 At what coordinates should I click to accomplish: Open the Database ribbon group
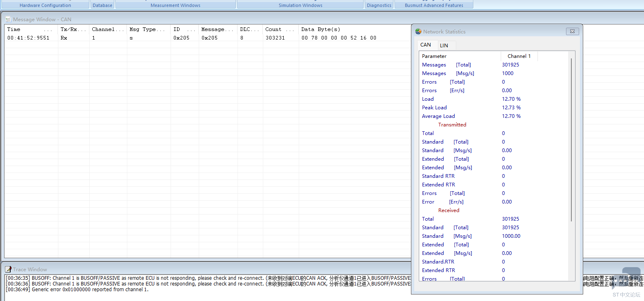[x=102, y=5]
